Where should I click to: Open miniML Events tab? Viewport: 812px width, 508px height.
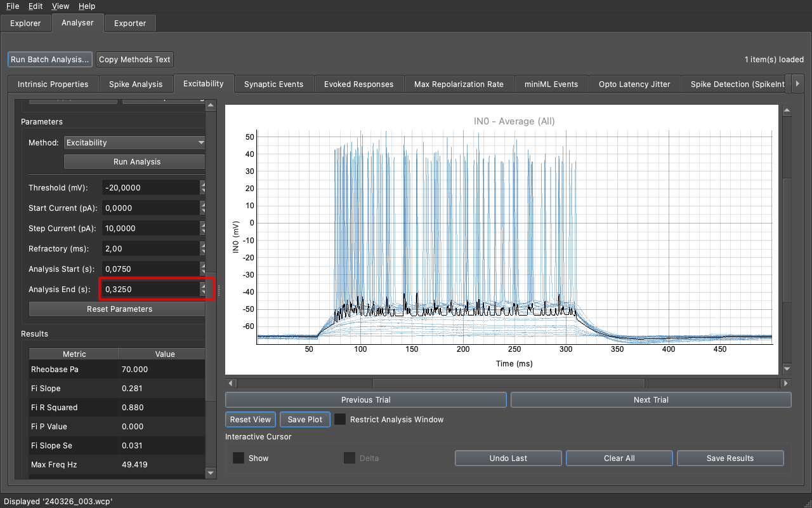click(x=551, y=84)
